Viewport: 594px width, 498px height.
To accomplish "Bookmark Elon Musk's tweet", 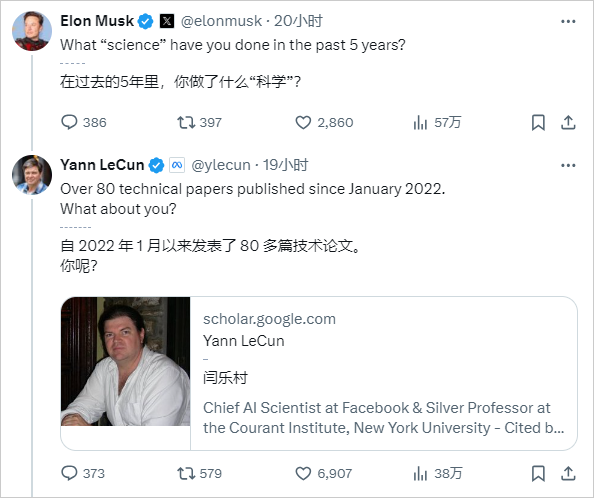I will tap(538, 122).
